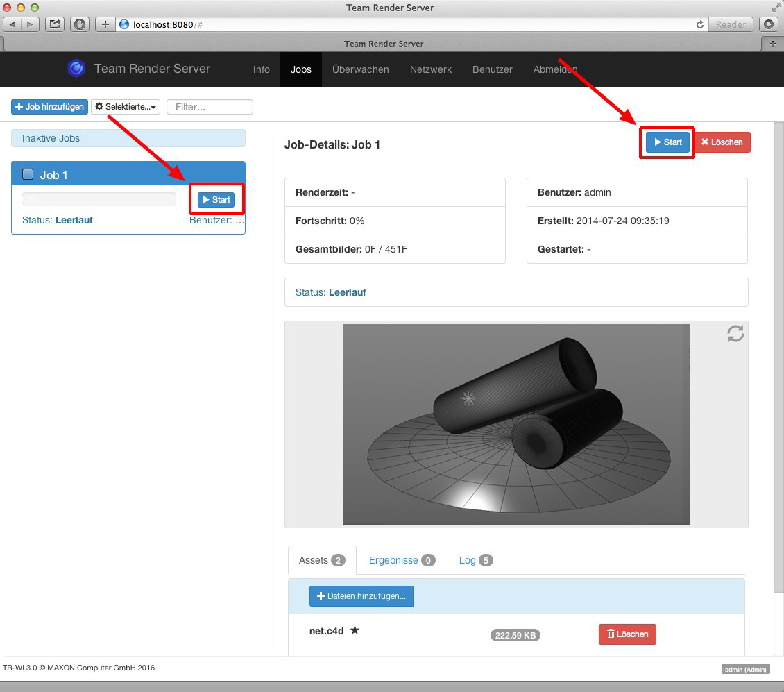
Task: Click the Cinema 4D logo icon
Action: (76, 69)
